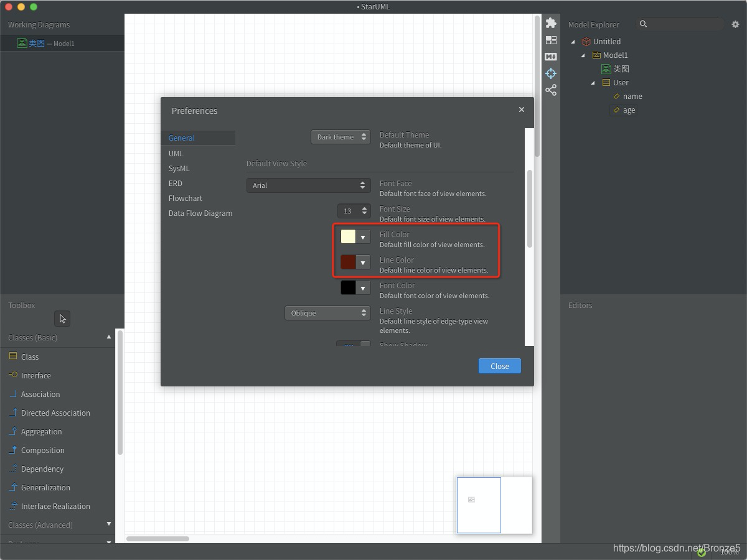Screen dimensions: 747x560
Task: Expand the Classes (Advanced) toolbox section
Action: click(109, 525)
